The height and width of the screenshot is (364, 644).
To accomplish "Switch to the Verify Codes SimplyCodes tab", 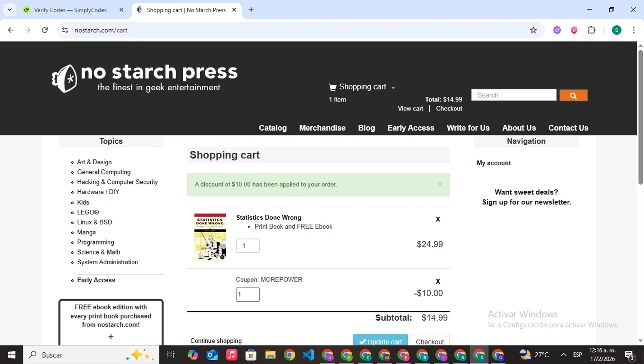I will click(70, 10).
